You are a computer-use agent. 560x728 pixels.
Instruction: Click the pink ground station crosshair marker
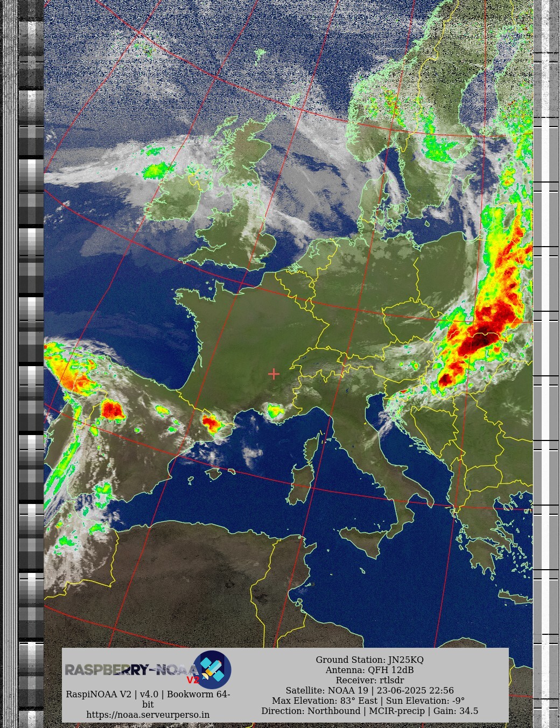[x=274, y=374]
